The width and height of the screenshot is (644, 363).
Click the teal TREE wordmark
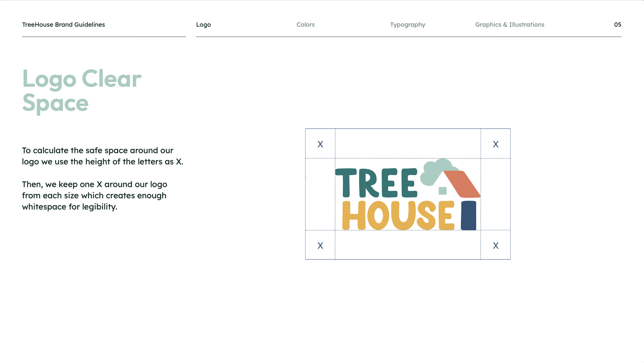(x=376, y=183)
